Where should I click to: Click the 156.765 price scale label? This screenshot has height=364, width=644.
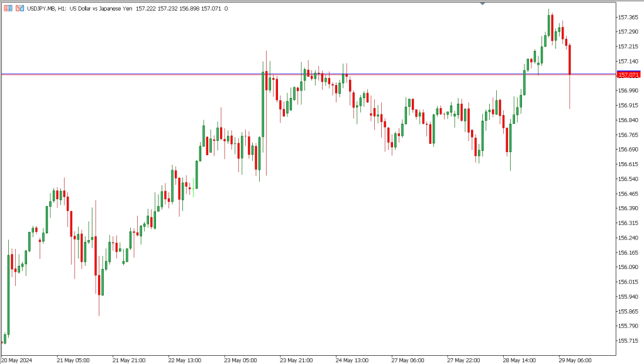(x=628, y=135)
